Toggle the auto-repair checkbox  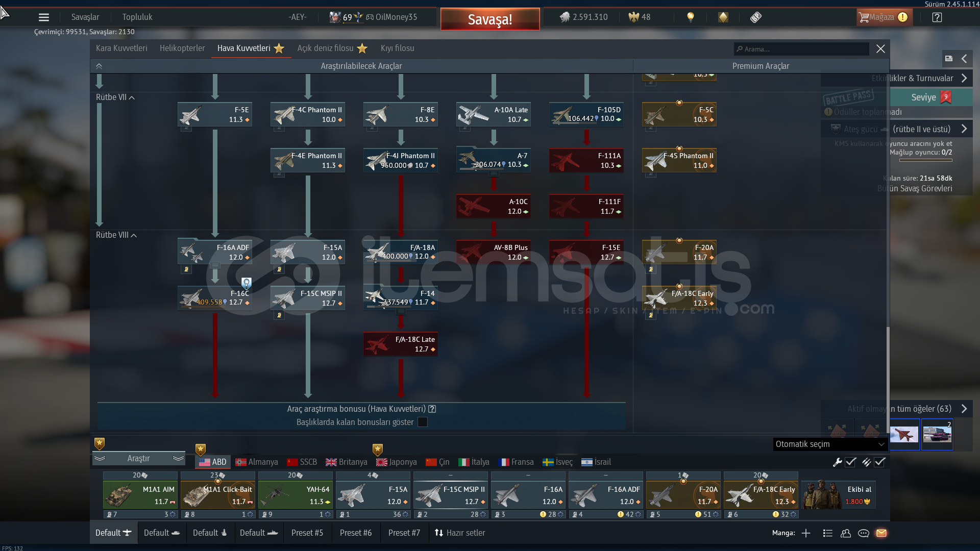coord(850,462)
